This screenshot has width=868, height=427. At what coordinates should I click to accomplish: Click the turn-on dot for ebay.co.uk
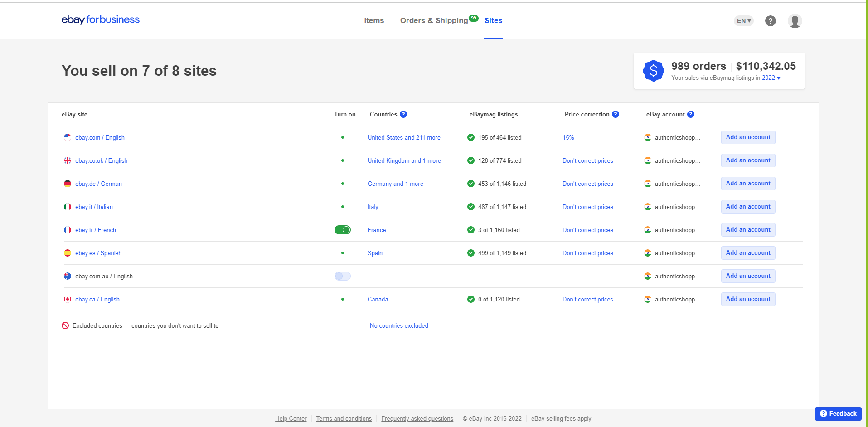click(343, 160)
